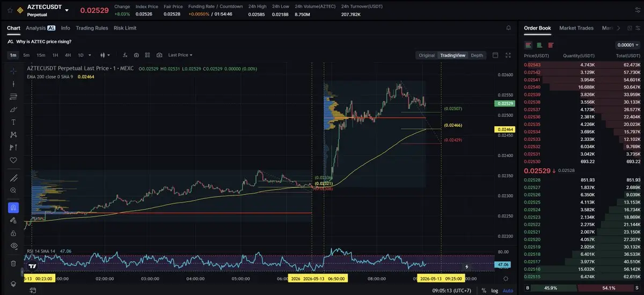Screen dimensions: 644x295
Task: Toggle fullscreen chart icon
Action: click(x=508, y=55)
